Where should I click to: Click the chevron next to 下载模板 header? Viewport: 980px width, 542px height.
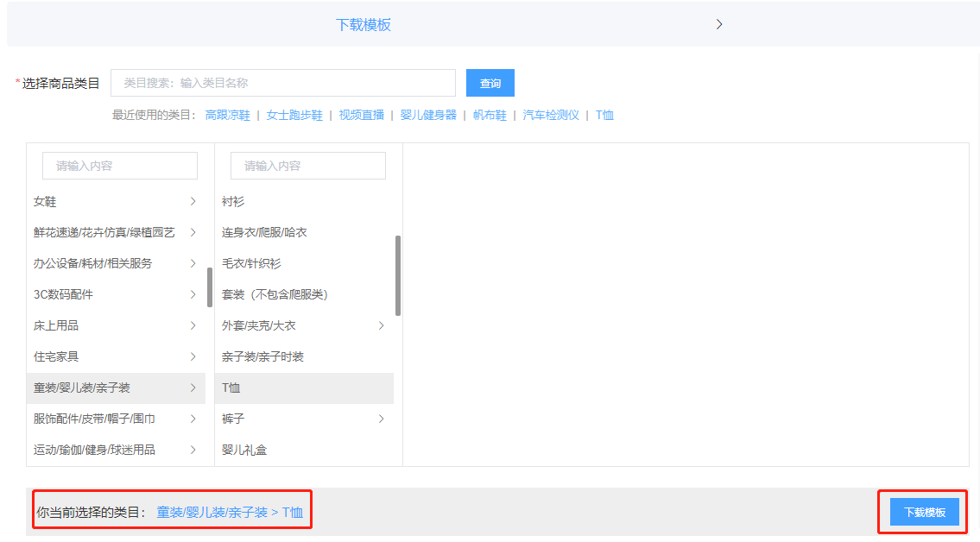719,24
